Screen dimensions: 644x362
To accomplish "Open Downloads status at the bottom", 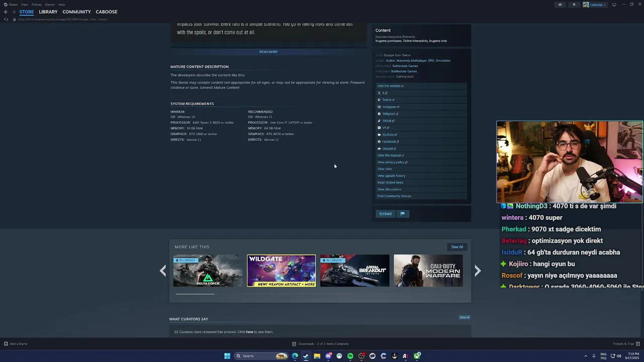I will click(320, 344).
